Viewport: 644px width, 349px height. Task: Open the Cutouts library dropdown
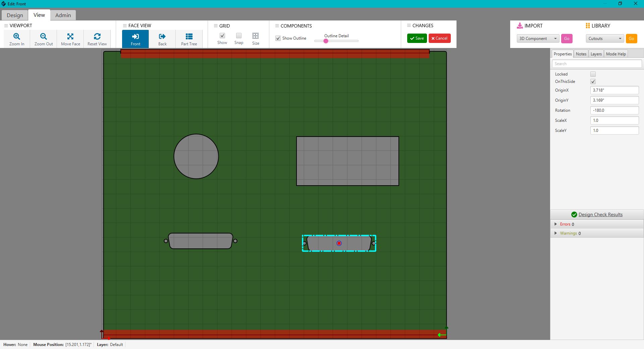pyautogui.click(x=605, y=39)
